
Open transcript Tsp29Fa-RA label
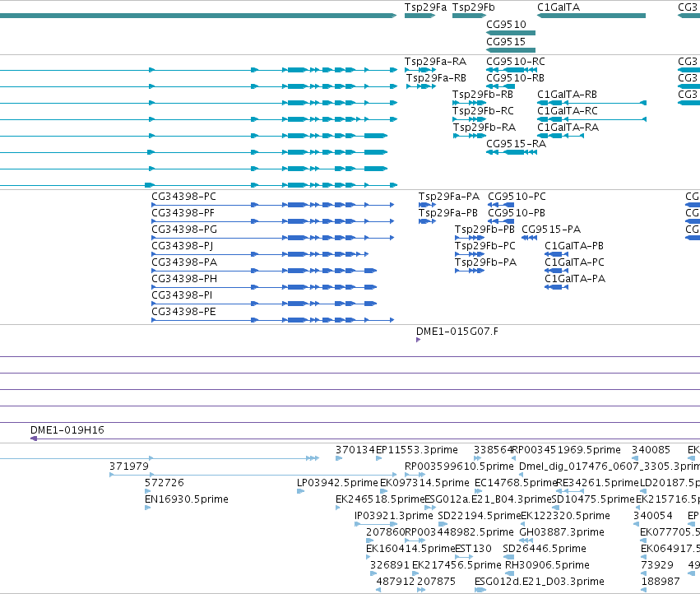435,61
